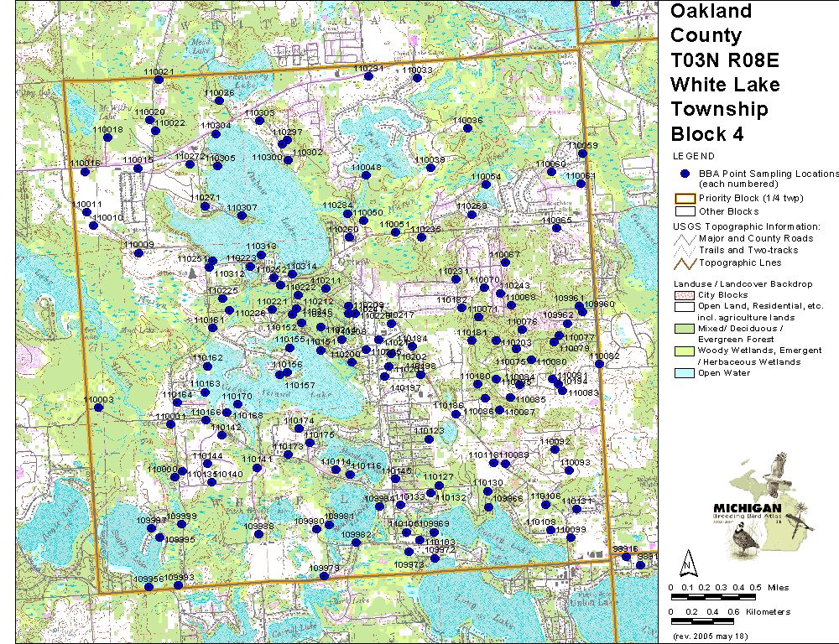Select the City Blocks legend swatch

click(685, 295)
